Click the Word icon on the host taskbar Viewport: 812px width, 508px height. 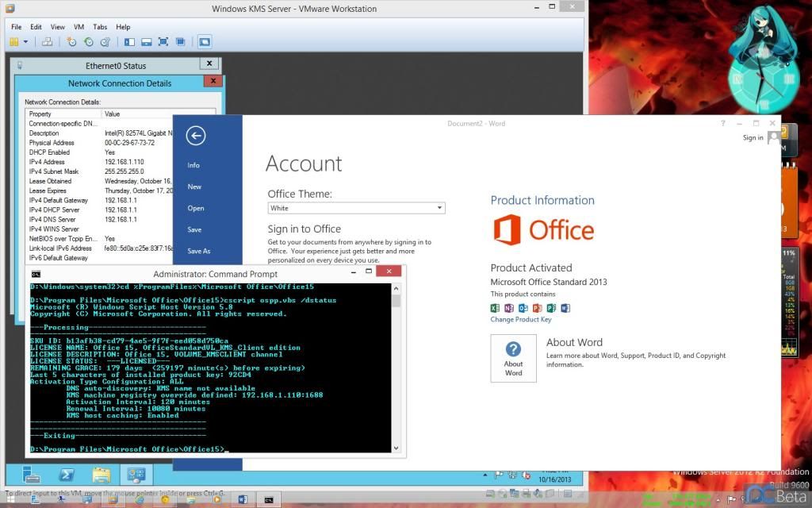click(x=243, y=500)
